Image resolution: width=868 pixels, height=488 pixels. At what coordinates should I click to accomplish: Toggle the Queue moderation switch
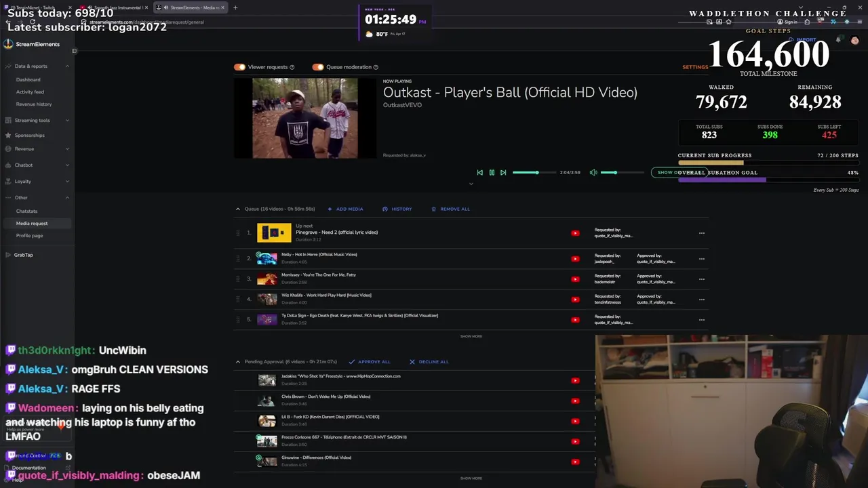pyautogui.click(x=317, y=67)
